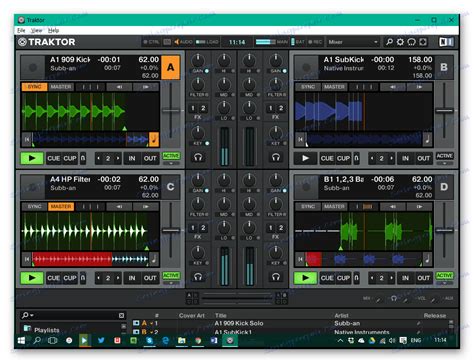474x363 pixels.
Task: Open the File menu
Action: (x=21, y=30)
